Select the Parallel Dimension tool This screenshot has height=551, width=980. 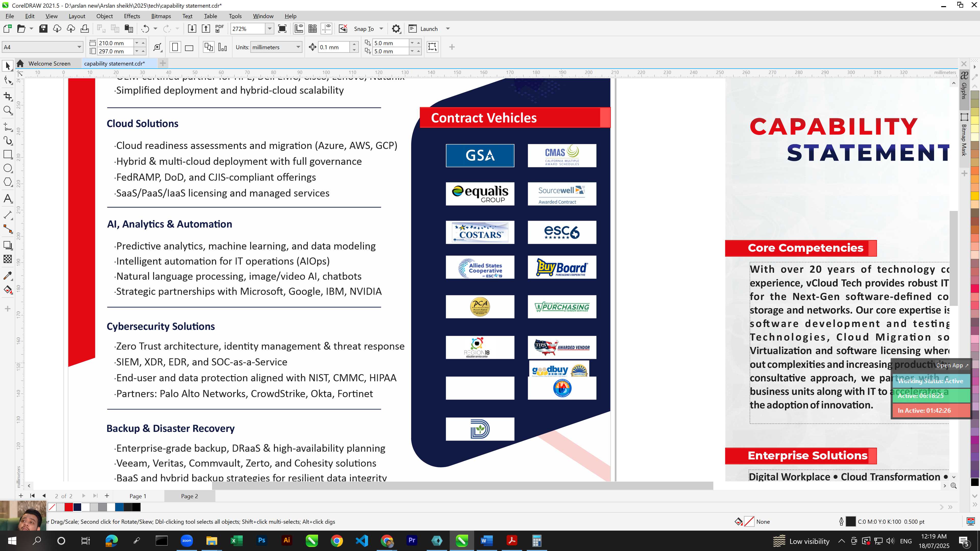click(x=8, y=215)
